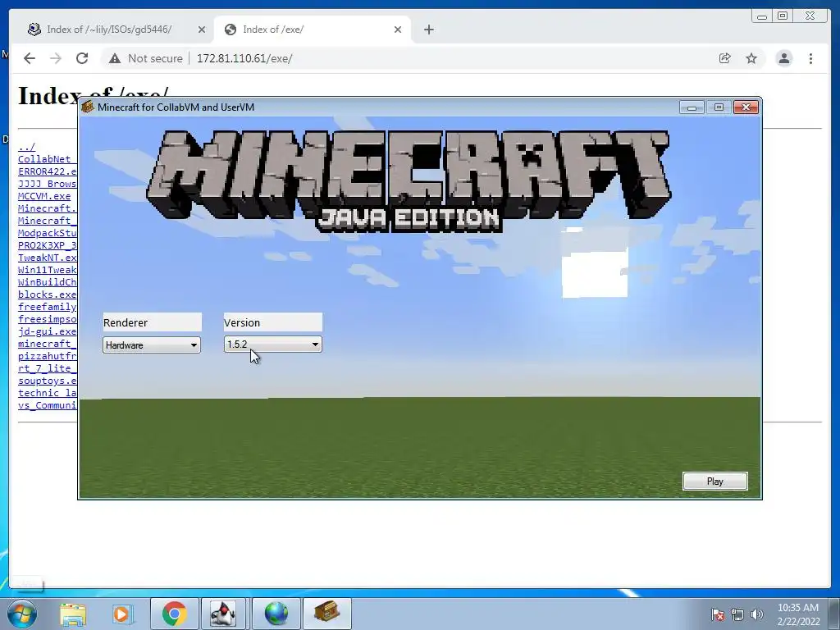Click the freesimpso link

click(47, 319)
